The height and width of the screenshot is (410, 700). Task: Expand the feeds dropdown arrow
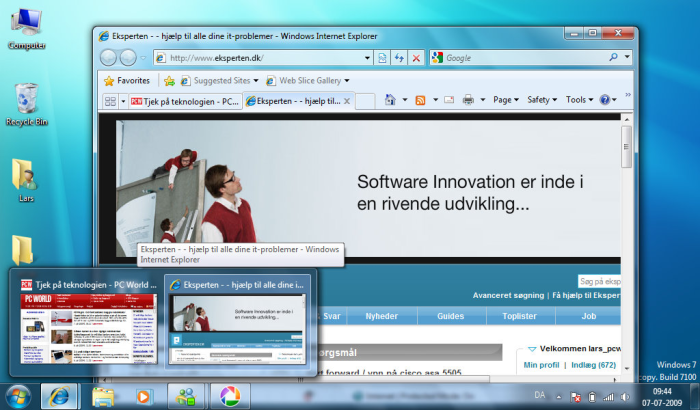(x=435, y=100)
